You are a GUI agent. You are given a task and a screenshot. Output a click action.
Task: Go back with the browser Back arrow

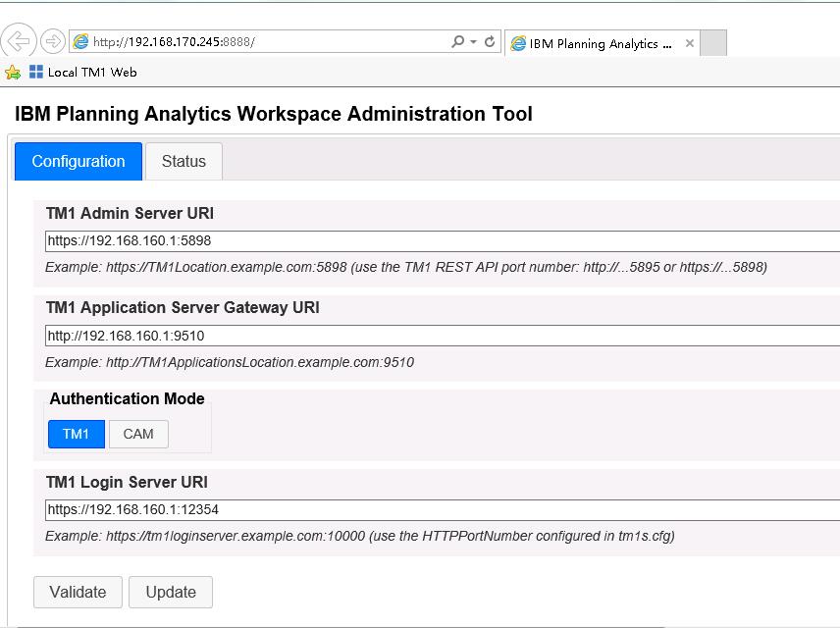[x=19, y=41]
